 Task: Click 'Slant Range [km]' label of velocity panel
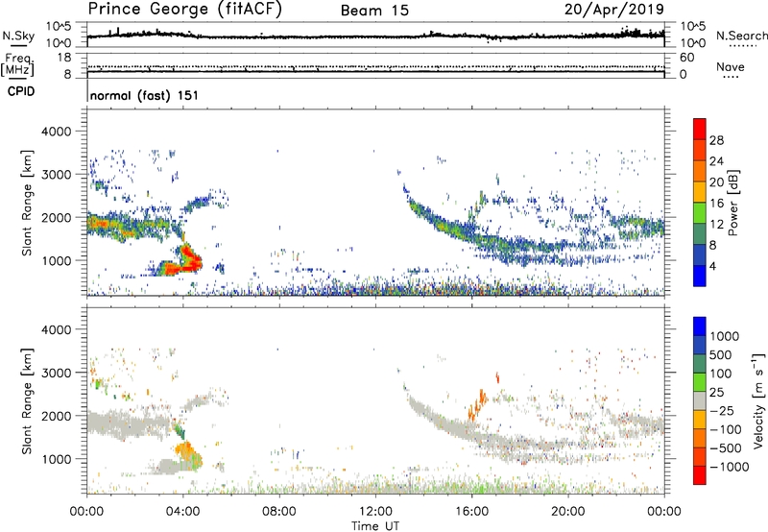coord(27,401)
